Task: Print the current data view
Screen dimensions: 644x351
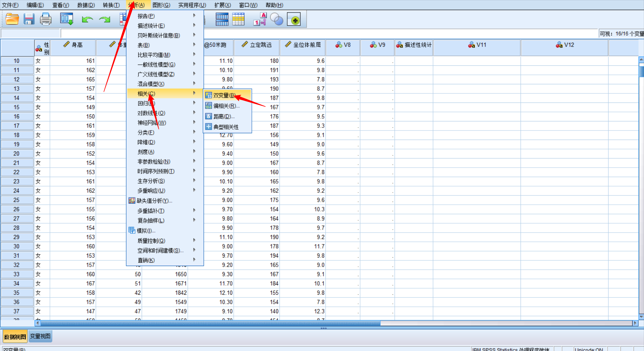Action: pos(46,19)
